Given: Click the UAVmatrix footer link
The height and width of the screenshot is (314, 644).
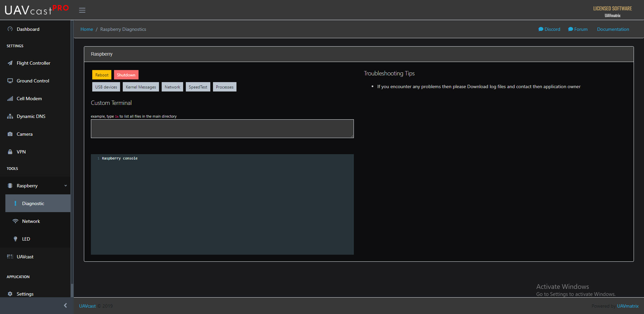Looking at the screenshot, I should tap(628, 306).
